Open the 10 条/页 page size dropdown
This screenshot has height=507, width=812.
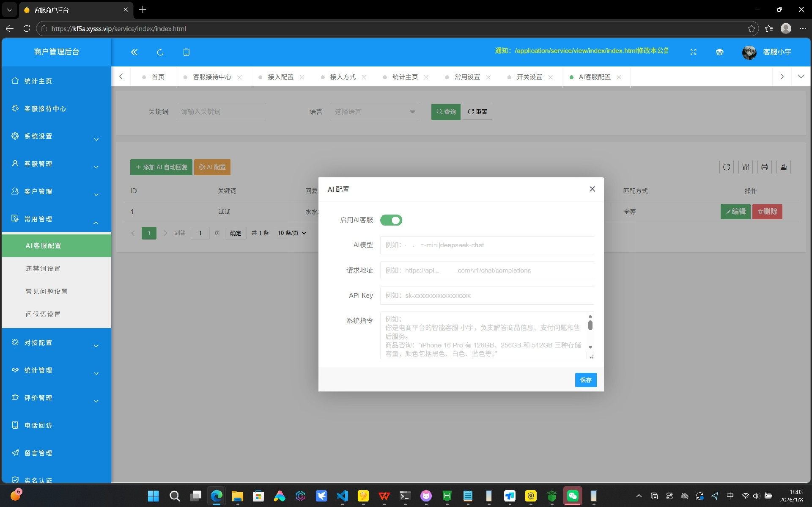click(291, 233)
